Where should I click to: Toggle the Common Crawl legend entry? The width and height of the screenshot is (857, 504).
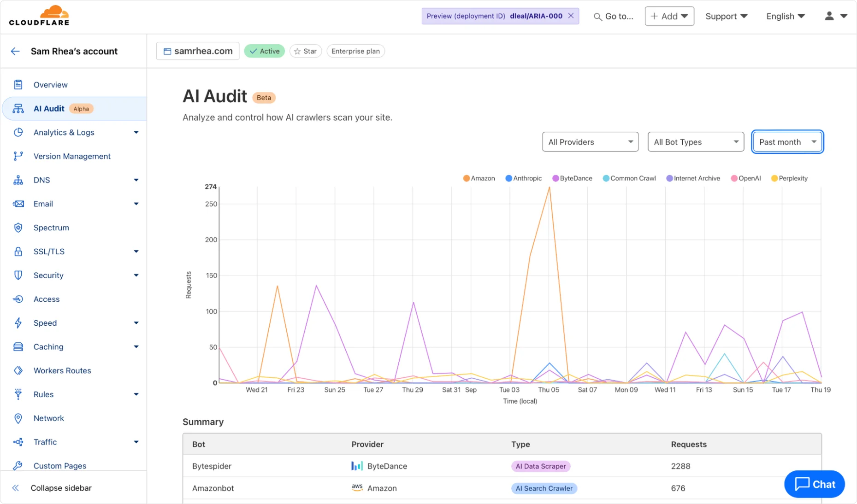(x=629, y=178)
